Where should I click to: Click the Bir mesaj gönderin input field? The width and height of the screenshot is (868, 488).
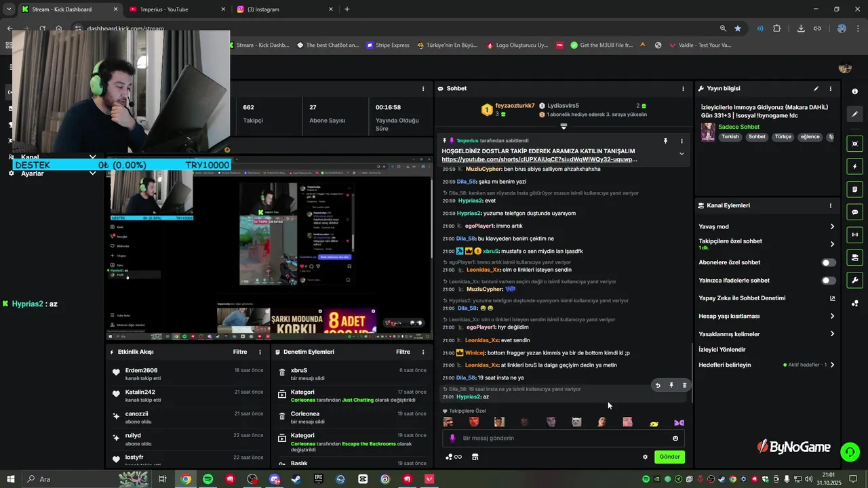pos(564,439)
